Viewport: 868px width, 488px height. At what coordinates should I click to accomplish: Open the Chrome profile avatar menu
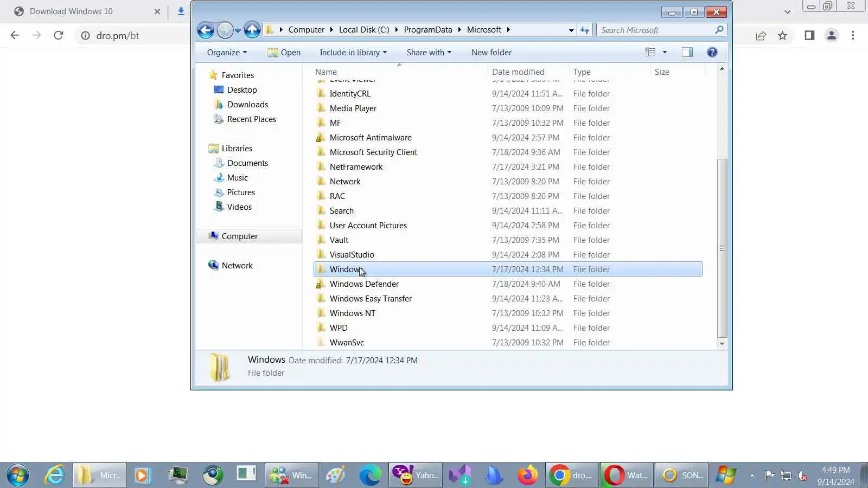click(x=831, y=36)
